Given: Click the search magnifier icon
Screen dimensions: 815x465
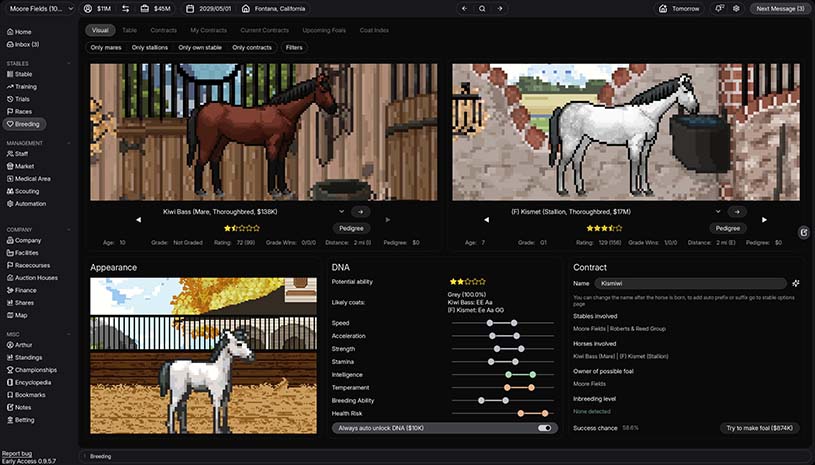Looking at the screenshot, I should point(482,9).
